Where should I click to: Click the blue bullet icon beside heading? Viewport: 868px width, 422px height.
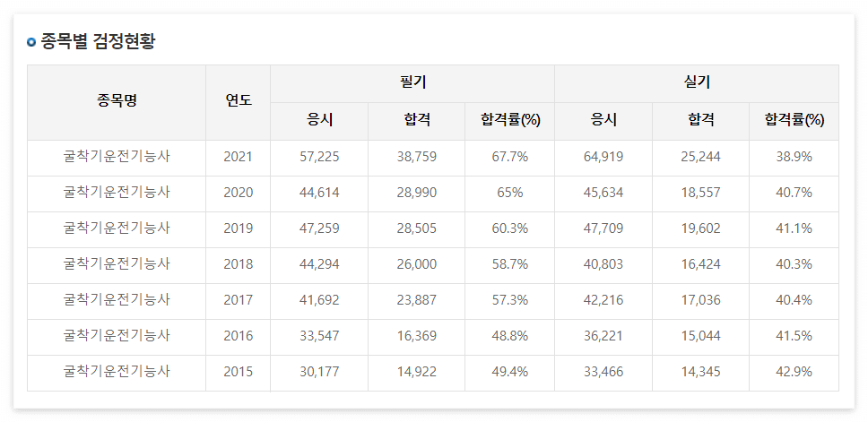point(31,42)
